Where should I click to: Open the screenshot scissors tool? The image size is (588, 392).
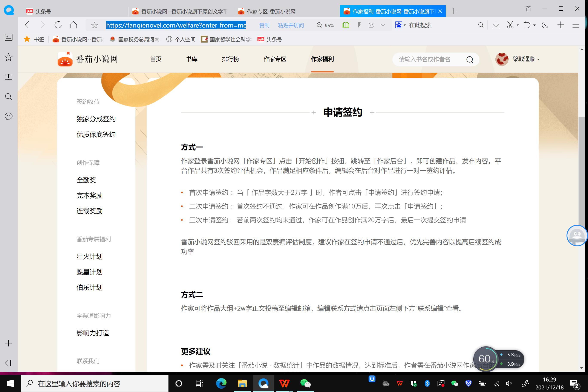click(x=510, y=25)
